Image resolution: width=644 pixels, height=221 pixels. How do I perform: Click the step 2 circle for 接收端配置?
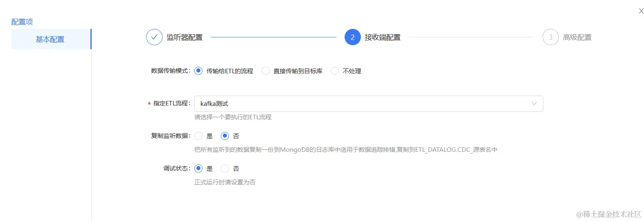pyautogui.click(x=352, y=37)
